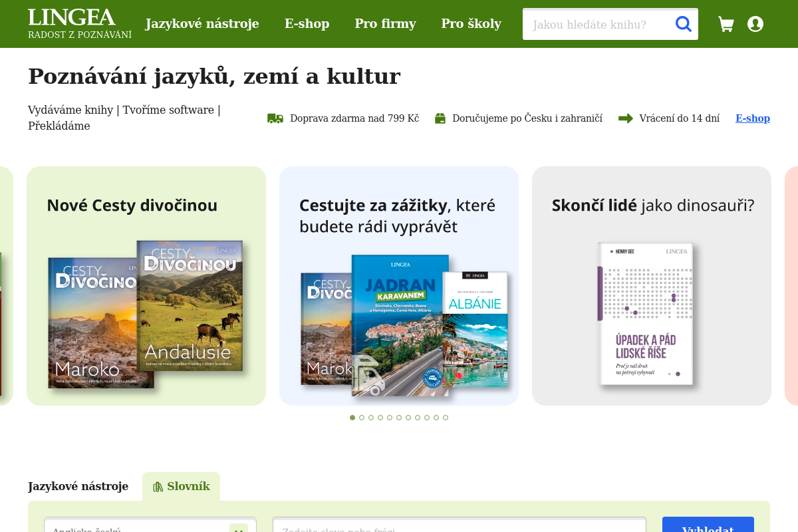The image size is (798, 532).
Task: Open the shopping cart
Action: 726,24
